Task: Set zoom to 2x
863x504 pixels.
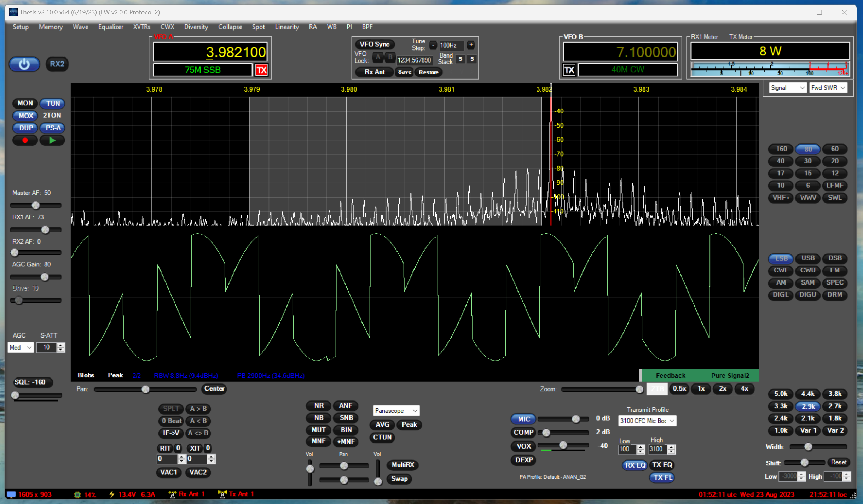Action: point(723,389)
